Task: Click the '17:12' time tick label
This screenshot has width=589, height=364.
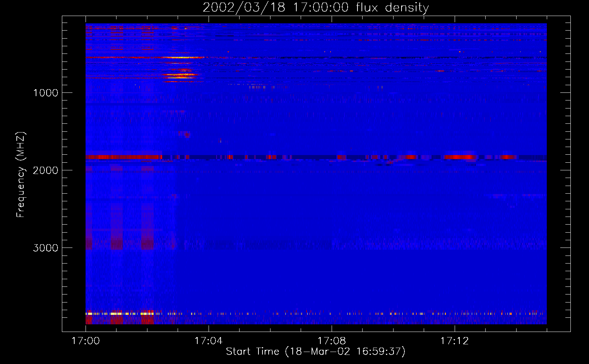Action: 454,341
